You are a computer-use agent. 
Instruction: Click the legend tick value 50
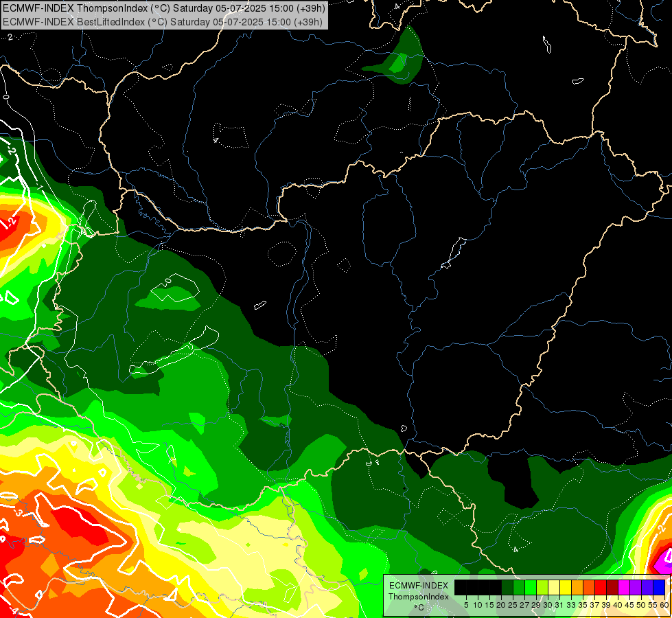[642, 605]
